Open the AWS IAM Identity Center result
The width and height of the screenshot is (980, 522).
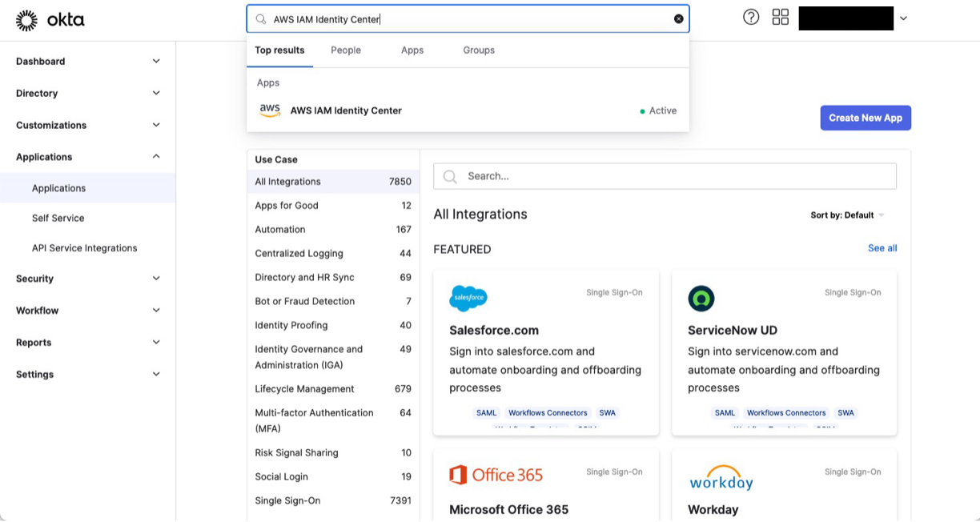(346, 110)
